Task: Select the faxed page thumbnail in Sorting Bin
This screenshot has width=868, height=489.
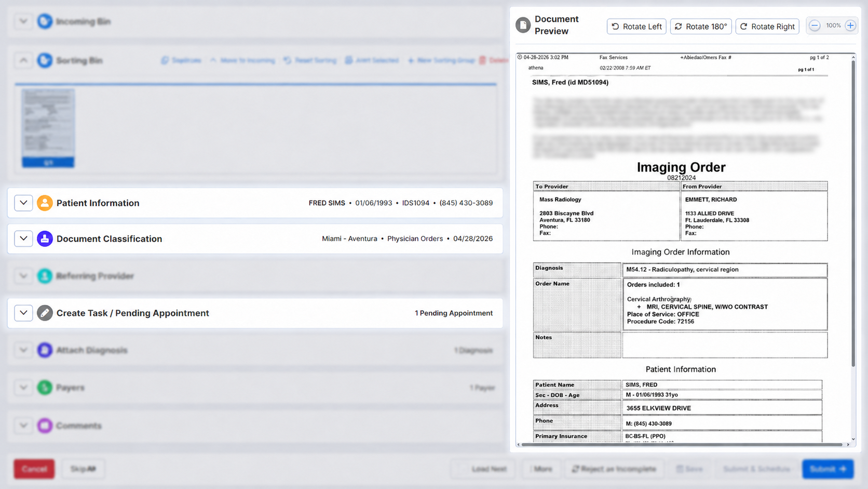Action: [x=48, y=128]
